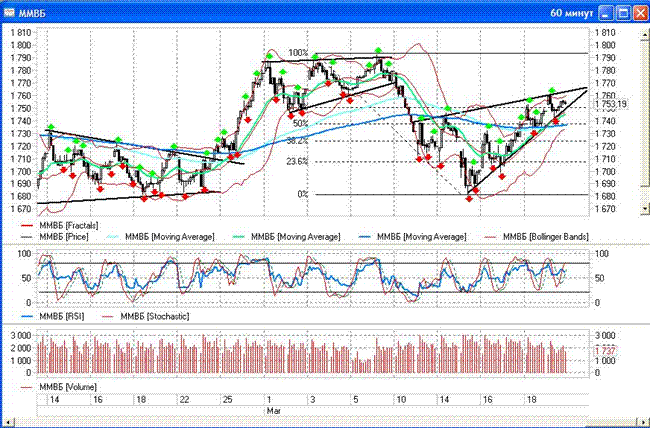The height and width of the screenshot is (428, 650).
Task: Click the Fibonacci '50%' level label
Action: coord(301,124)
